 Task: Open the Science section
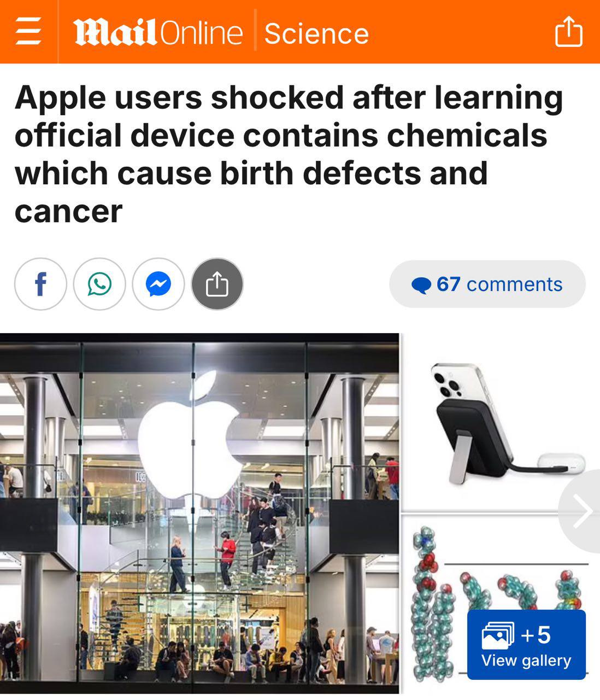(x=316, y=33)
